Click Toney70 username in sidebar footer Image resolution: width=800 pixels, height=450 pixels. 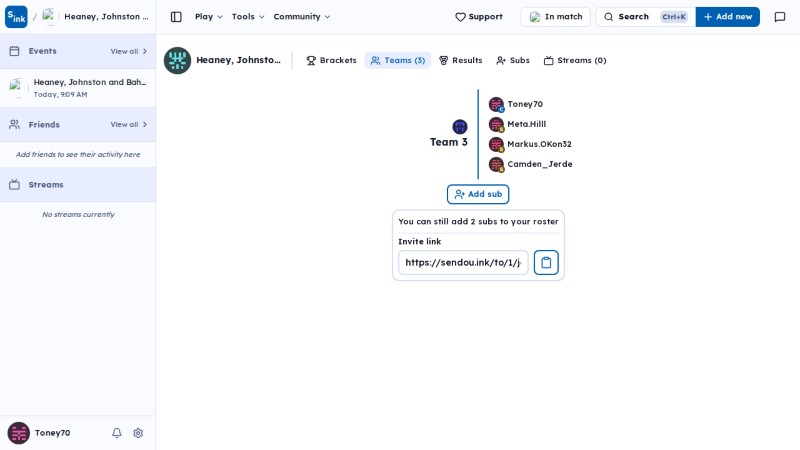(x=53, y=433)
